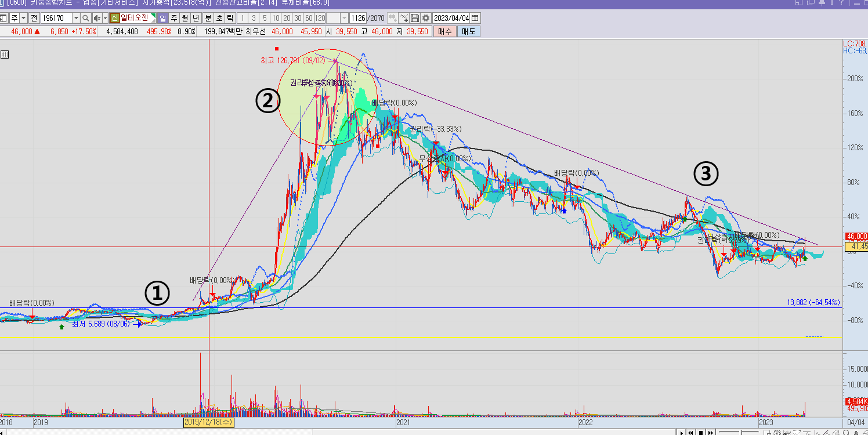
Task: Select the 120 interval button
Action: 320,18
